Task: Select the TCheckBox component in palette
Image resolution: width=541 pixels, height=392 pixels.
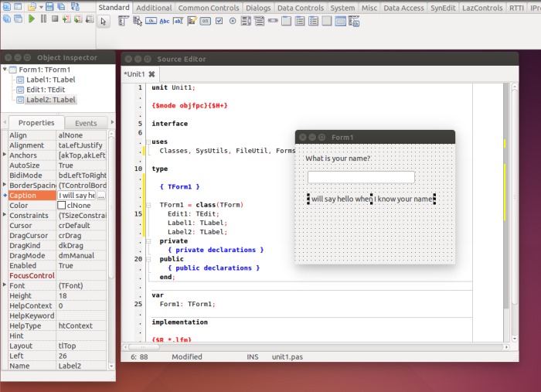Action: (219, 21)
